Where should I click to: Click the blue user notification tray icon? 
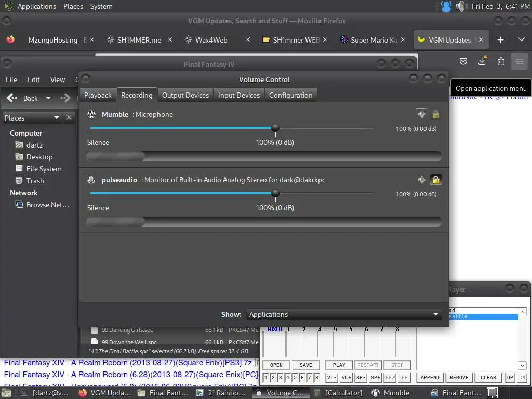(x=446, y=6)
